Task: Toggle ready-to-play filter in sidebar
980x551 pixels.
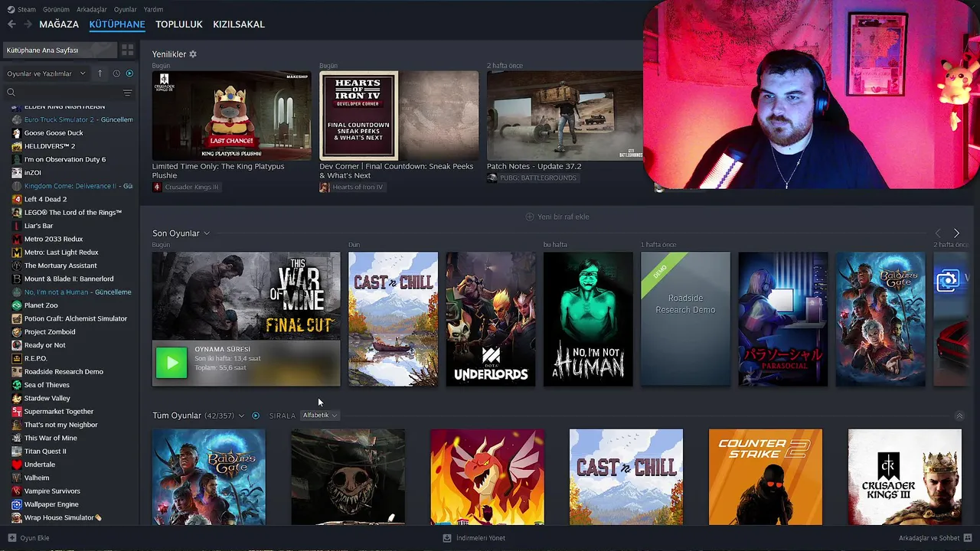Action: (x=129, y=73)
